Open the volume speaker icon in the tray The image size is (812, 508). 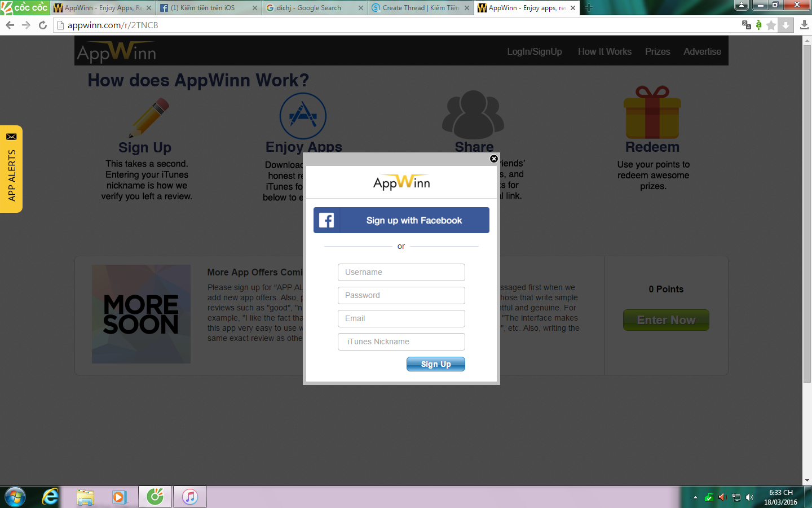(749, 497)
